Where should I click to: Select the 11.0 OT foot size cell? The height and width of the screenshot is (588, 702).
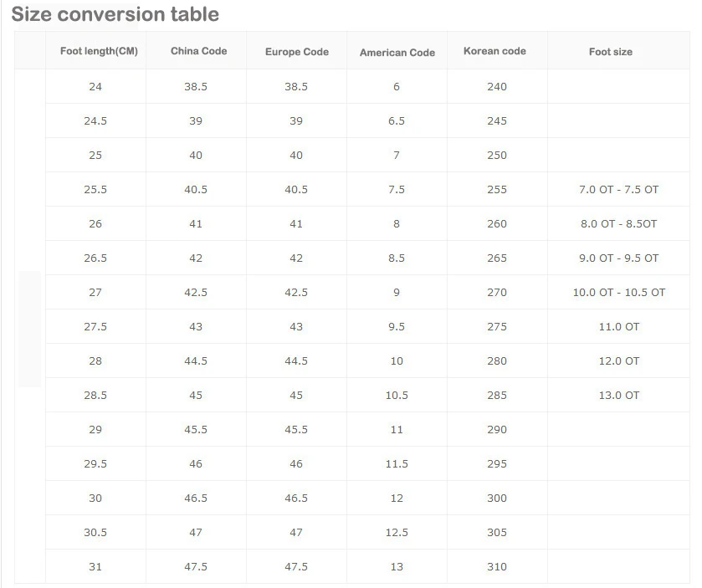click(x=618, y=327)
